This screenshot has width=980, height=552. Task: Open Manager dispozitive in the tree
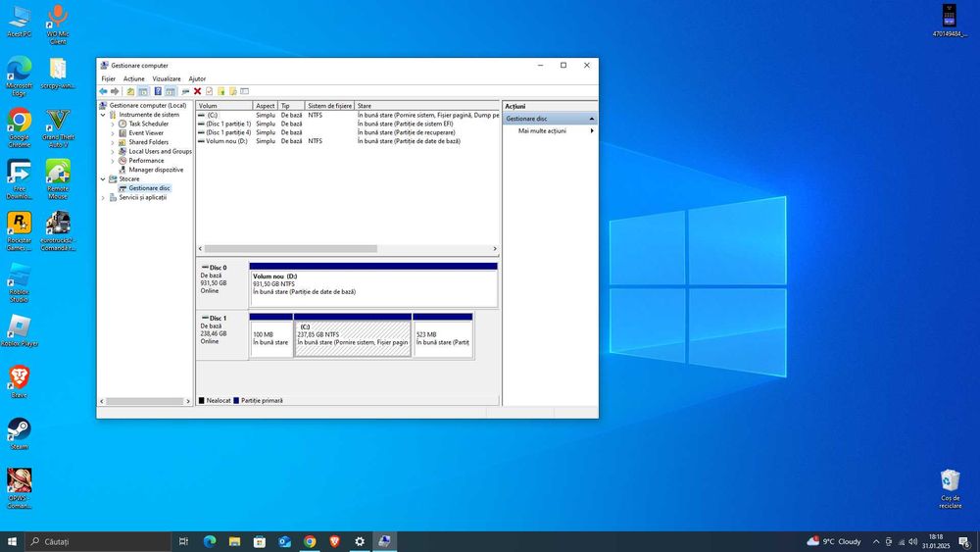pos(155,170)
